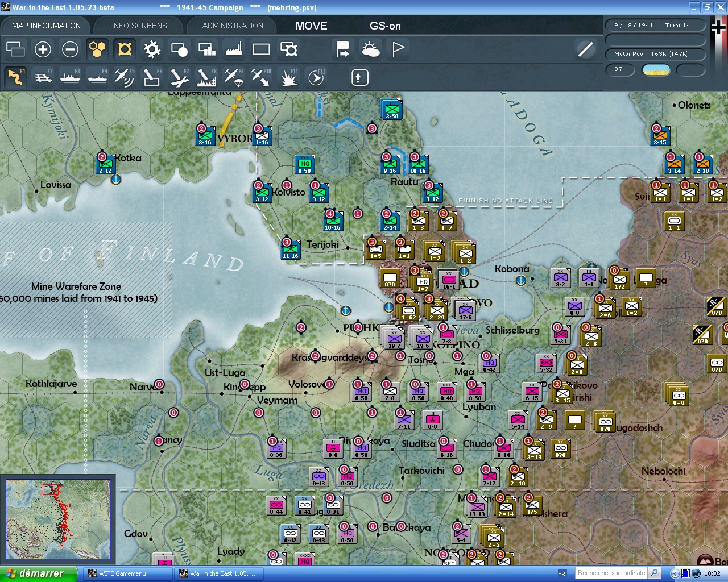
Task: Toggle the yellow hex grid display
Action: point(97,49)
